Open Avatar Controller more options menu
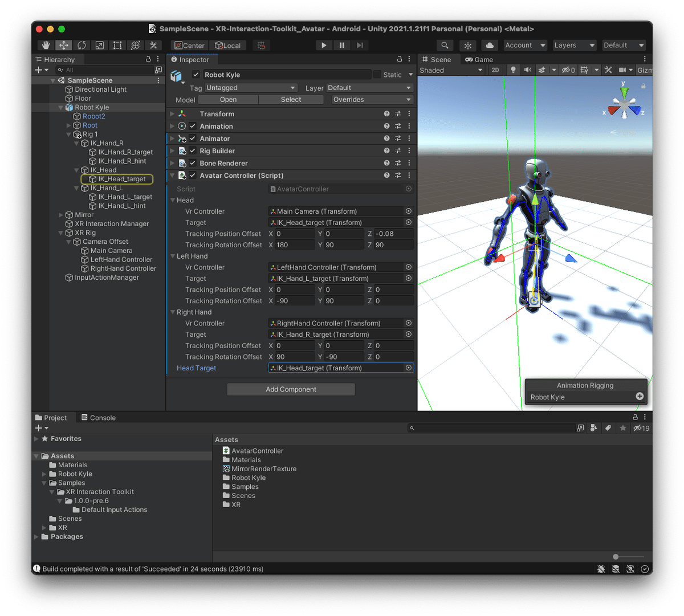This screenshot has width=684, height=616. (x=409, y=175)
